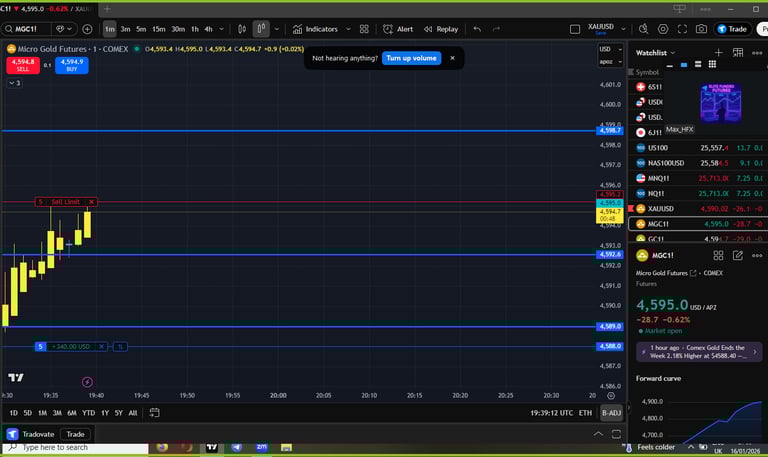Toggle the B-ADJ back-adjustment button
Viewport: 768px width, 457px height.
click(611, 413)
